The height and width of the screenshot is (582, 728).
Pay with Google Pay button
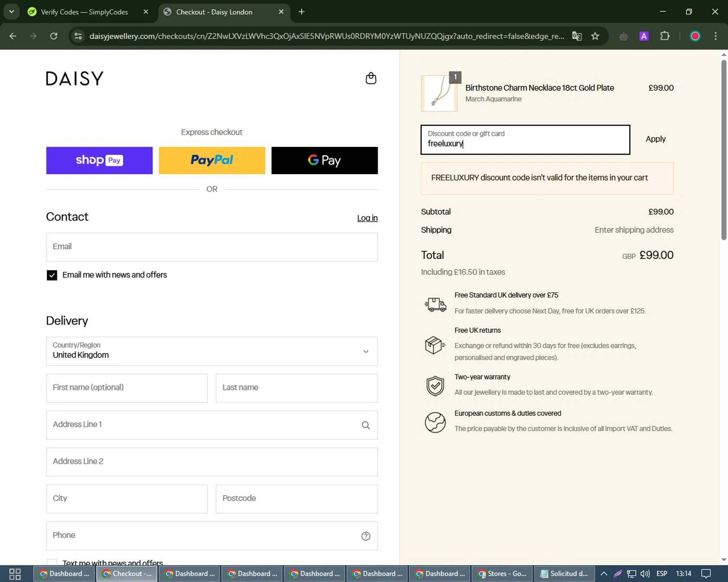pyautogui.click(x=325, y=161)
